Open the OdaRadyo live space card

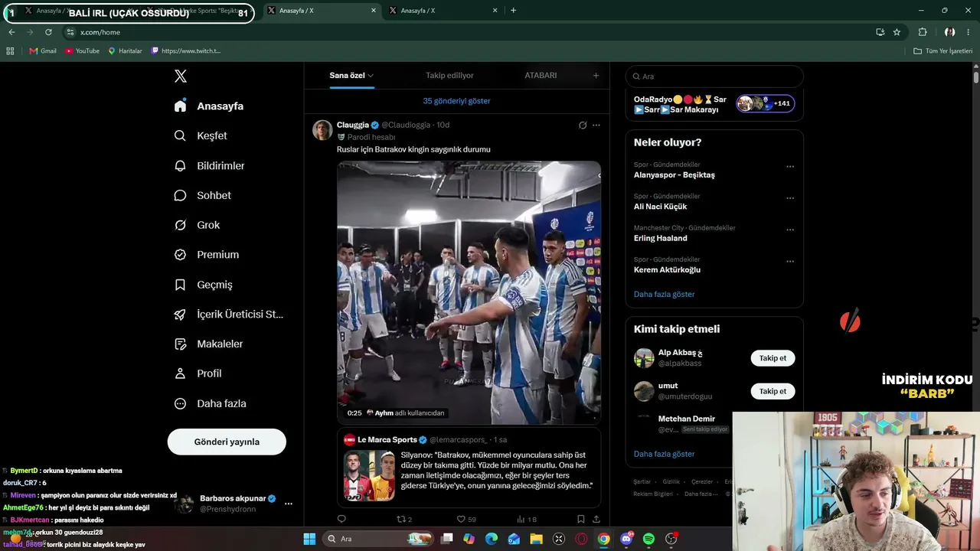[714, 104]
